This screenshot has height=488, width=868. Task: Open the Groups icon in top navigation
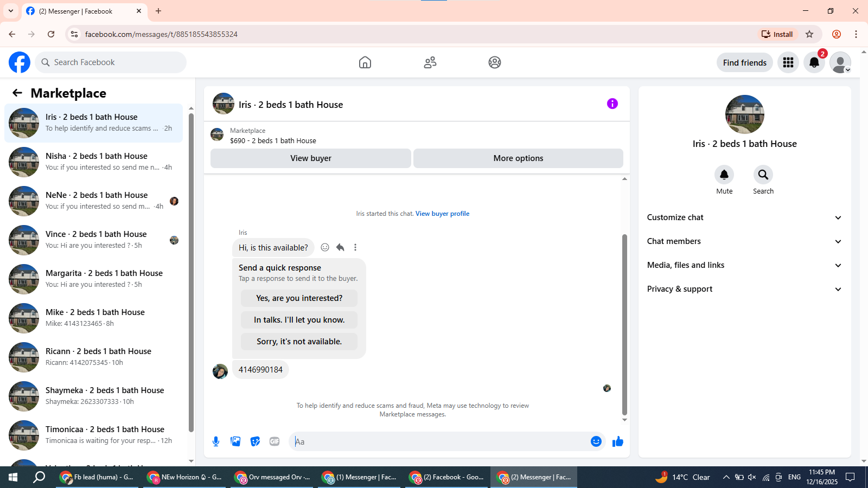[495, 62]
